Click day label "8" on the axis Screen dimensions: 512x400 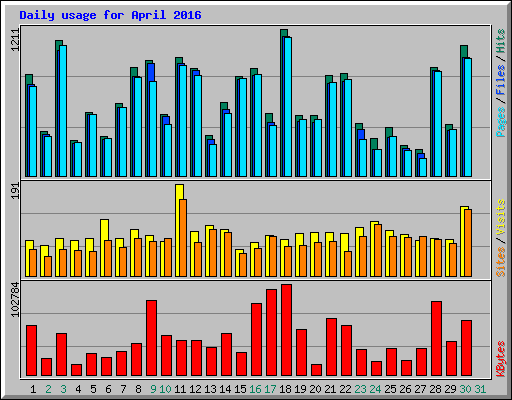(138, 389)
